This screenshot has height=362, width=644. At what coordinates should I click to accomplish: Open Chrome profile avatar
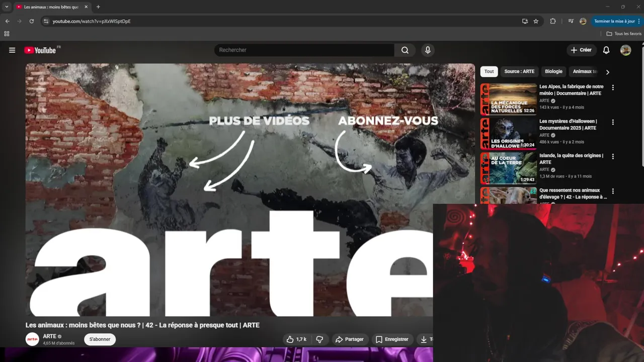click(583, 21)
